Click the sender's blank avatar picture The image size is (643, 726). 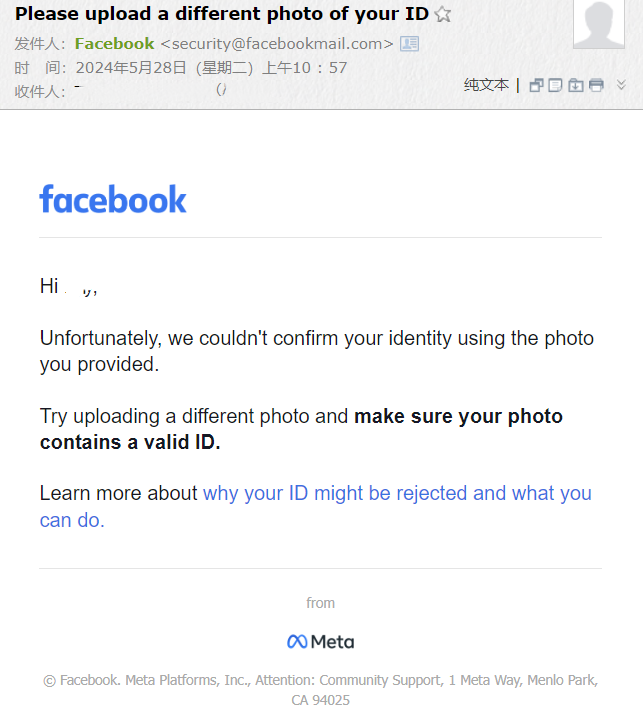point(599,23)
